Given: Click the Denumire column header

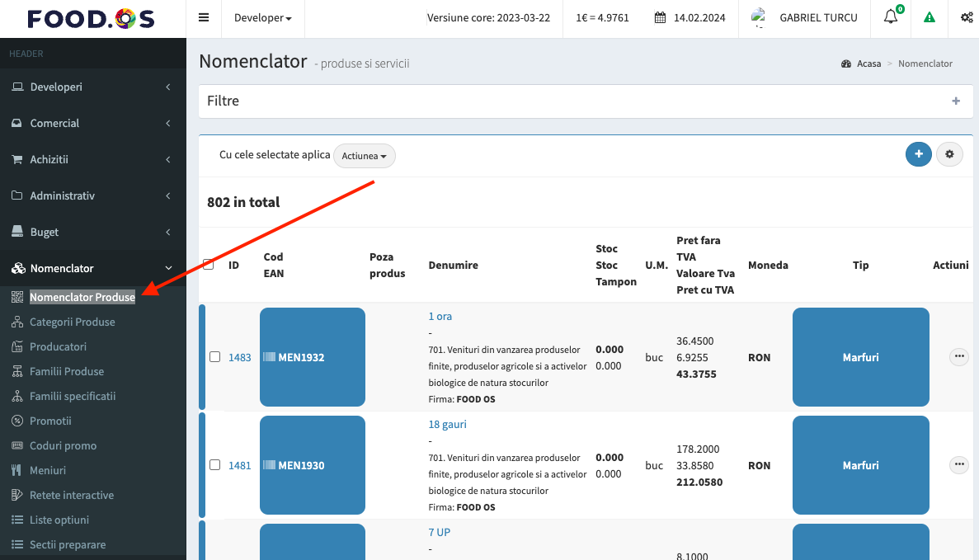Looking at the screenshot, I should pyautogui.click(x=454, y=265).
